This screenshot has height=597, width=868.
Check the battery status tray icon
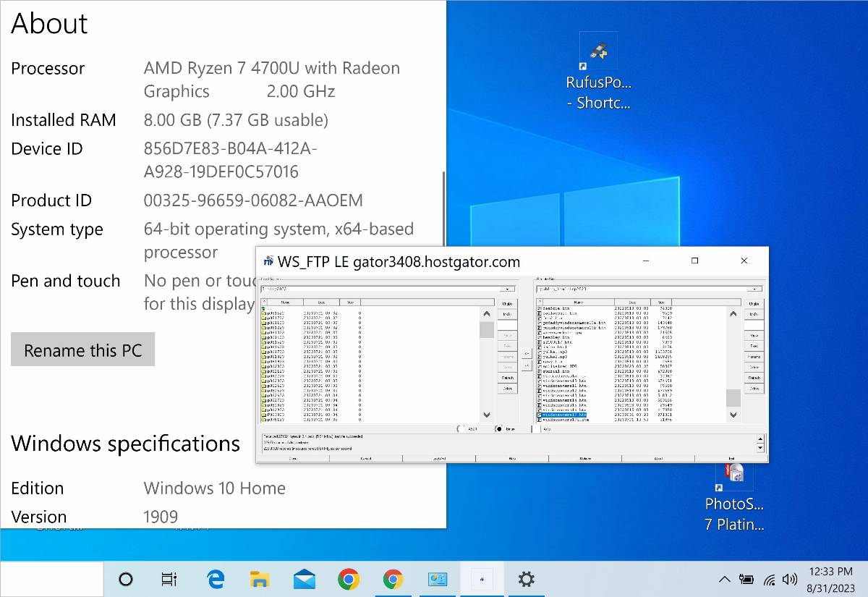[746, 579]
